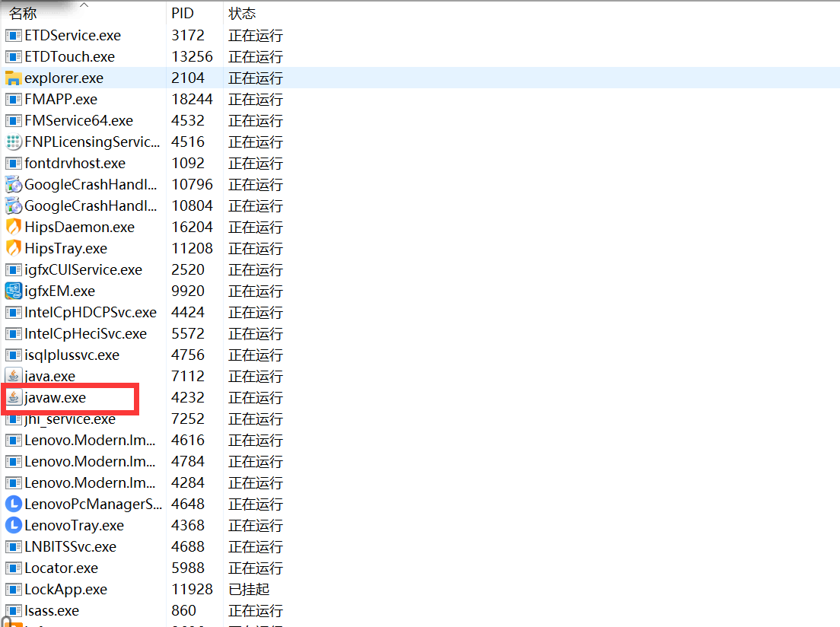Click the blue clock icon next to LenovoTray.exe
The width and height of the screenshot is (840, 627).
(12, 525)
